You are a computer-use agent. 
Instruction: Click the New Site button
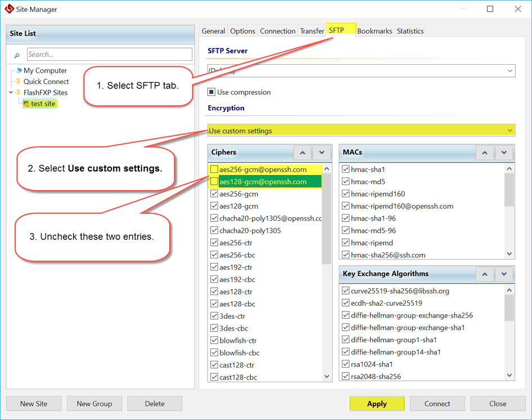(34, 404)
